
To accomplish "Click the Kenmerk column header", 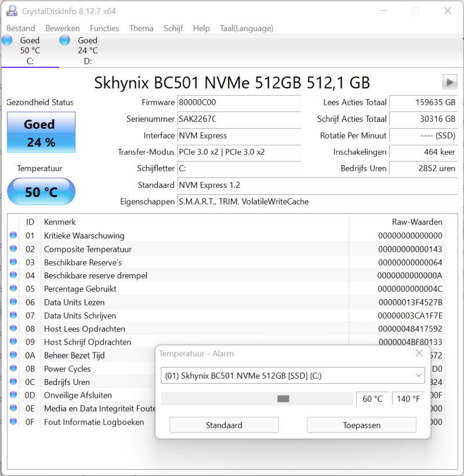I will tap(194, 222).
